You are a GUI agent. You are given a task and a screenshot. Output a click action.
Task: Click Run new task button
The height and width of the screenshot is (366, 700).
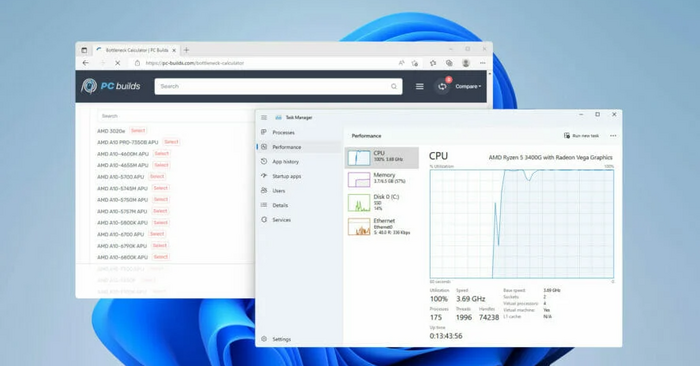[581, 136]
